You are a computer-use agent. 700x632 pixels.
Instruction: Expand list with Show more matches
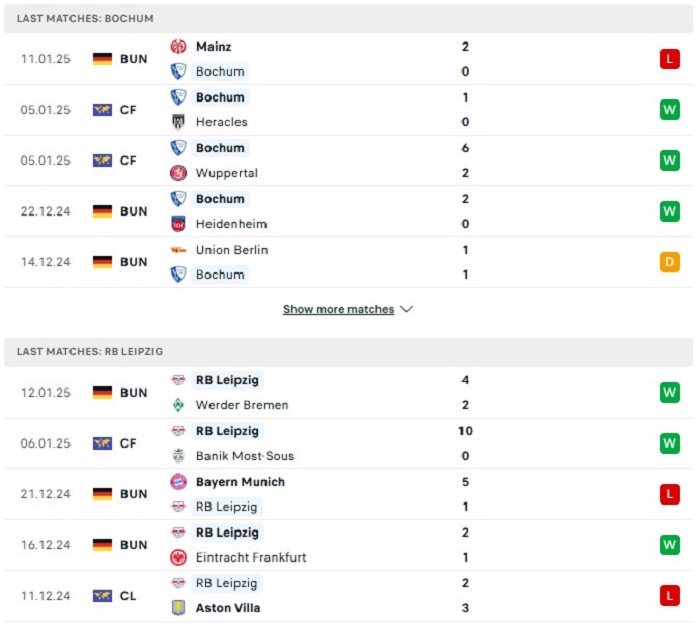(338, 309)
